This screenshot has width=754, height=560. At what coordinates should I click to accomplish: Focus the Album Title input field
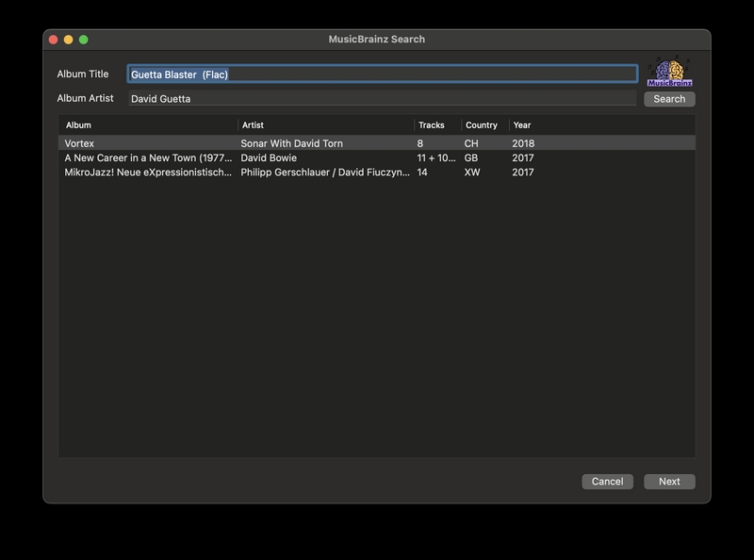click(383, 74)
